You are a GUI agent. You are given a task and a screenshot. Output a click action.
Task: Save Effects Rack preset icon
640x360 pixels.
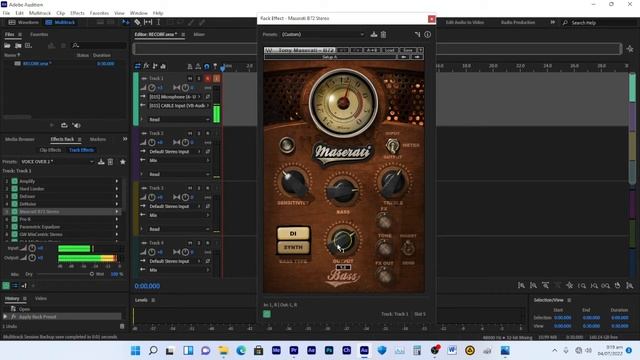pyautogui.click(x=101, y=162)
